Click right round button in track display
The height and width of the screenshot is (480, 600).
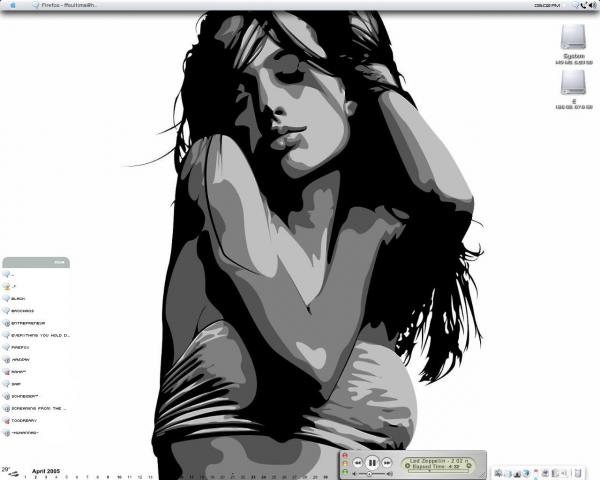tap(469, 466)
